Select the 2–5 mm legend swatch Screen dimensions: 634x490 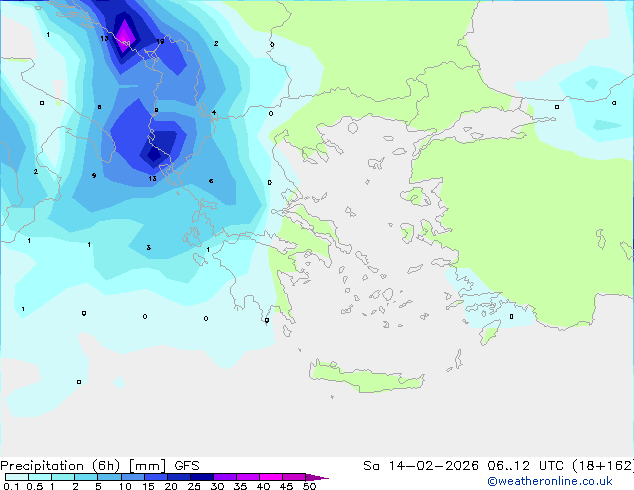[86, 477]
